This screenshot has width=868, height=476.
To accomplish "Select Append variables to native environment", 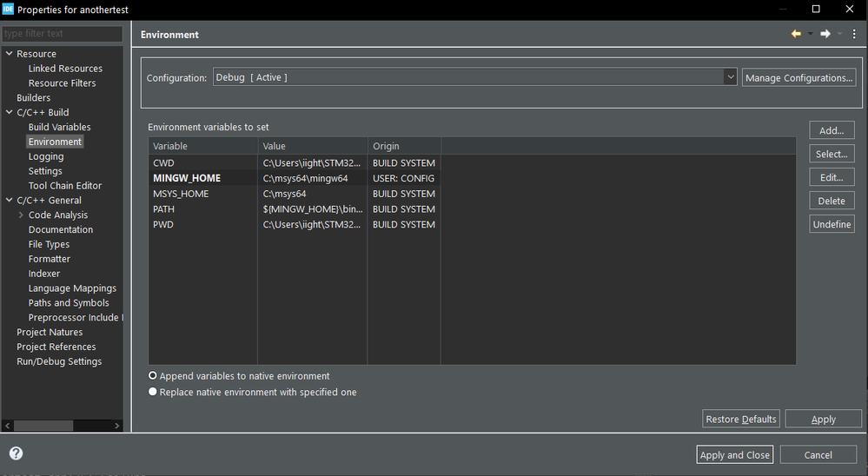I will point(153,376).
